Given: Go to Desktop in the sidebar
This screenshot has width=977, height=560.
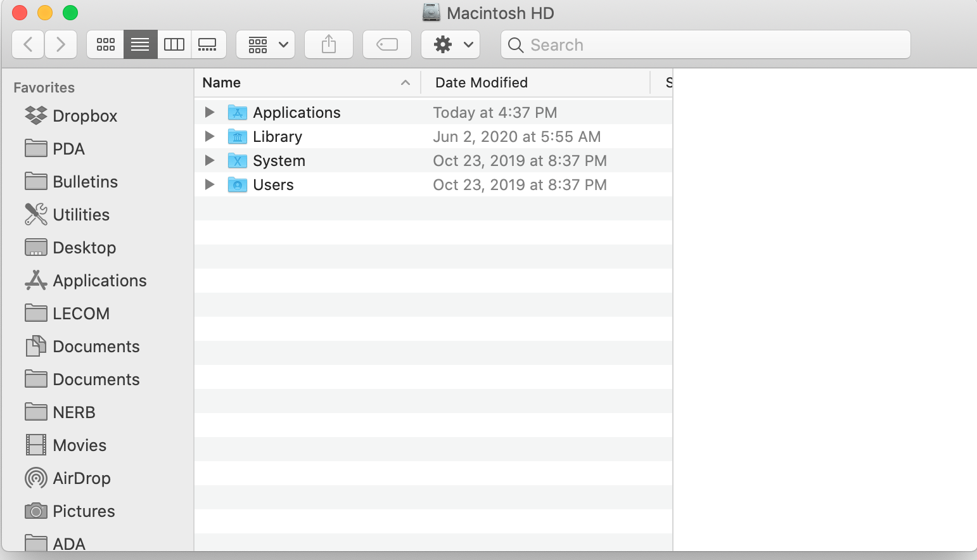Looking at the screenshot, I should pos(70,248).
